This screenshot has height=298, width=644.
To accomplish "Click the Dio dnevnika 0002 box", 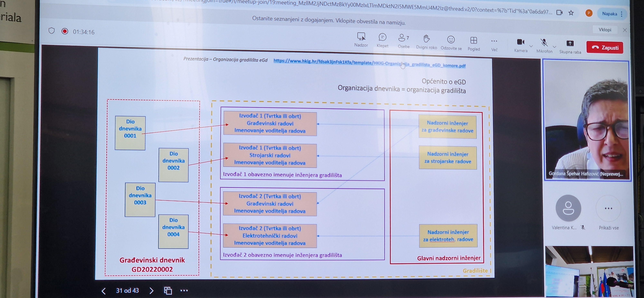I will [173, 165].
